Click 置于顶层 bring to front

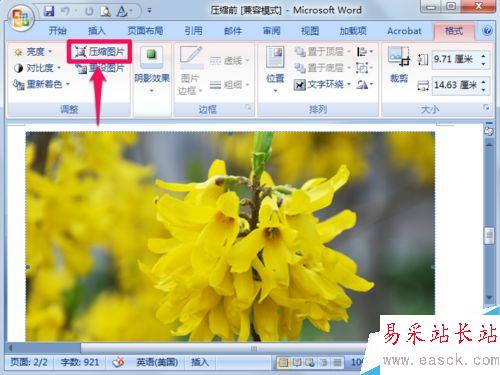tap(322, 52)
